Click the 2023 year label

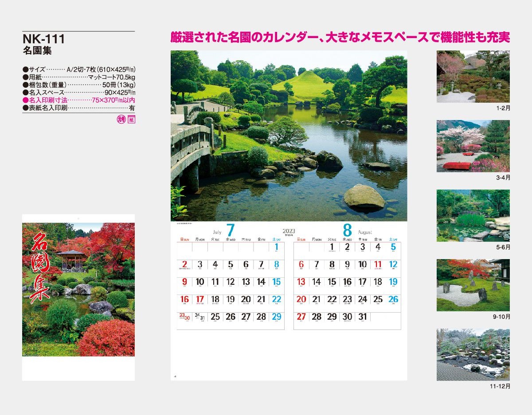[289, 231]
